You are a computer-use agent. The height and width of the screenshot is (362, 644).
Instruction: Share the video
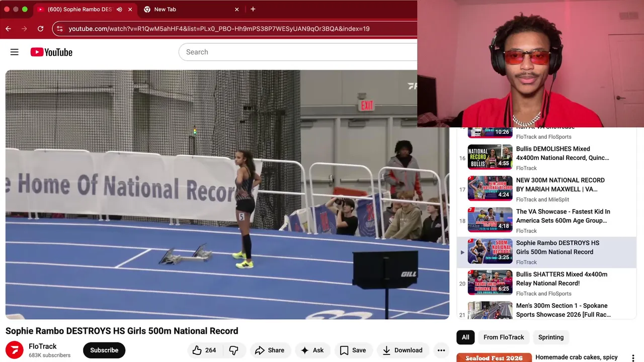pos(270,350)
